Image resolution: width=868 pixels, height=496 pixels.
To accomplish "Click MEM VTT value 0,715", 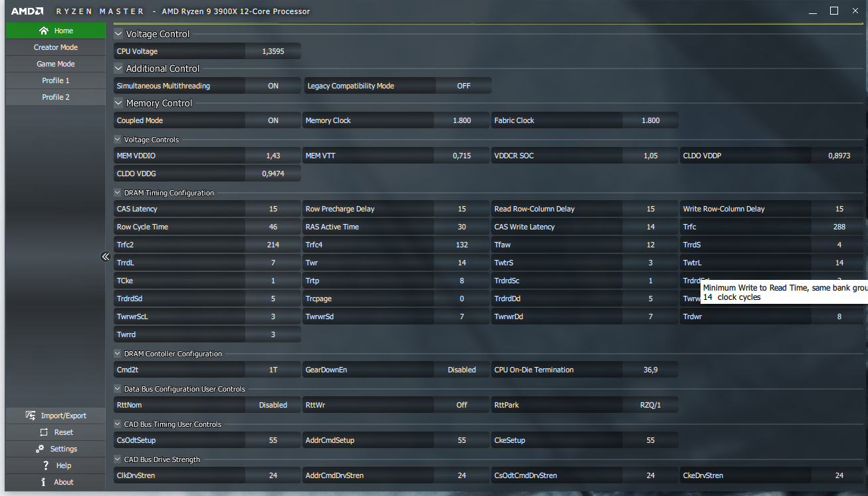I will [x=462, y=156].
